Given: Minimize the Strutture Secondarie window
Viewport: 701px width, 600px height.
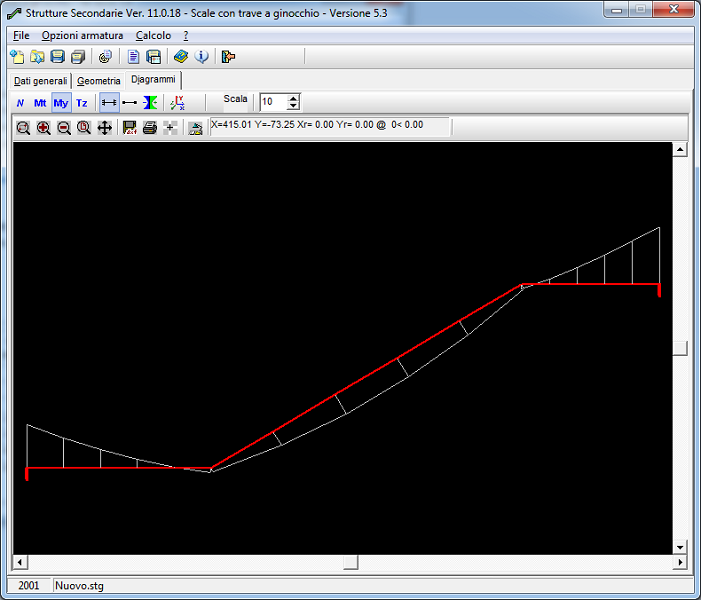Looking at the screenshot, I should (x=617, y=9).
